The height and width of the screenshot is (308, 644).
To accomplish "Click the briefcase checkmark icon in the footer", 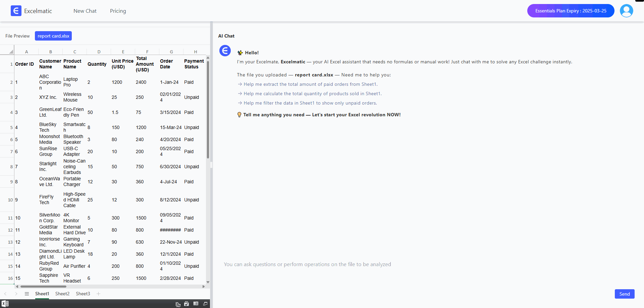I will 187,304.
